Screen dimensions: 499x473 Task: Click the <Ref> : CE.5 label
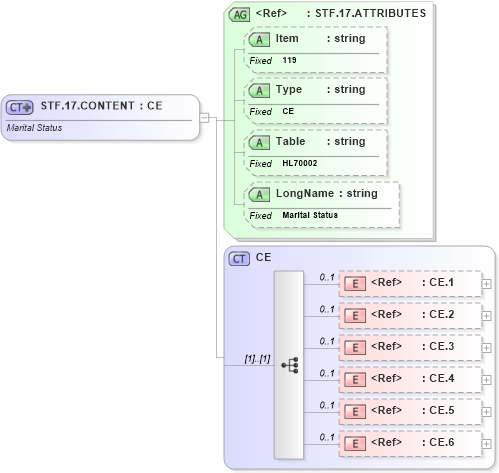coord(413,411)
